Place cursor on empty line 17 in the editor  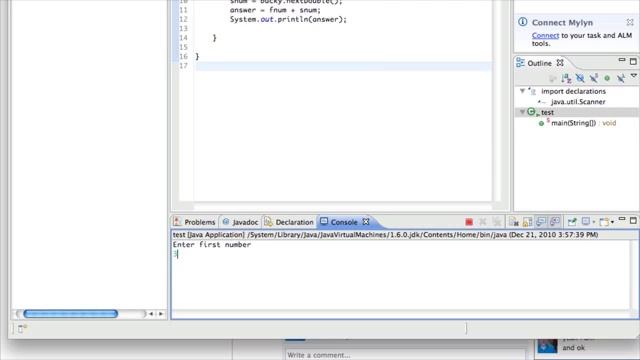344,66
